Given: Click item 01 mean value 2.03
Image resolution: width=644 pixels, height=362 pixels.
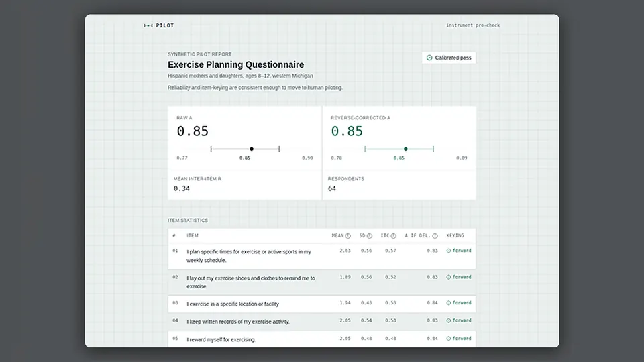Looking at the screenshot, I should pos(345,251).
